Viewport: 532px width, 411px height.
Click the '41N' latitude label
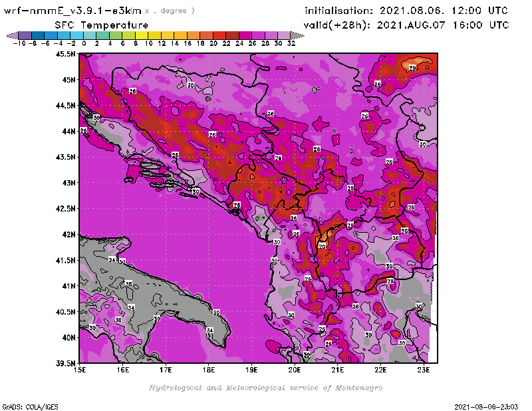[x=69, y=286]
